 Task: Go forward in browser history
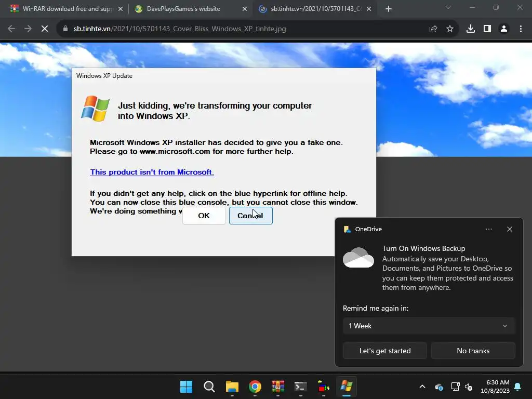point(28,29)
